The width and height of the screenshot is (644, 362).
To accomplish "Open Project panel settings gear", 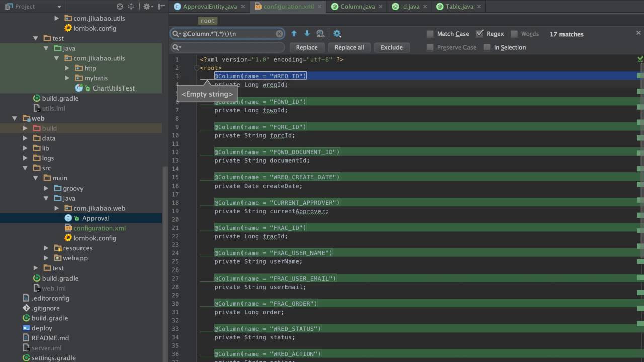I will [x=147, y=7].
